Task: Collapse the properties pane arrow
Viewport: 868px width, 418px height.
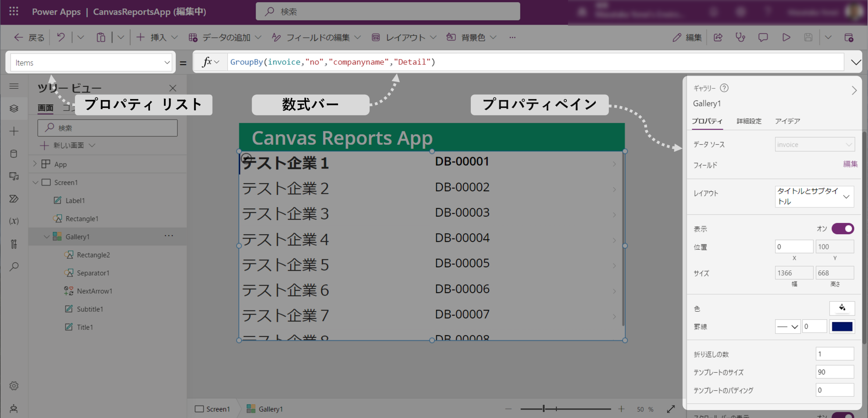Action: 854,90
